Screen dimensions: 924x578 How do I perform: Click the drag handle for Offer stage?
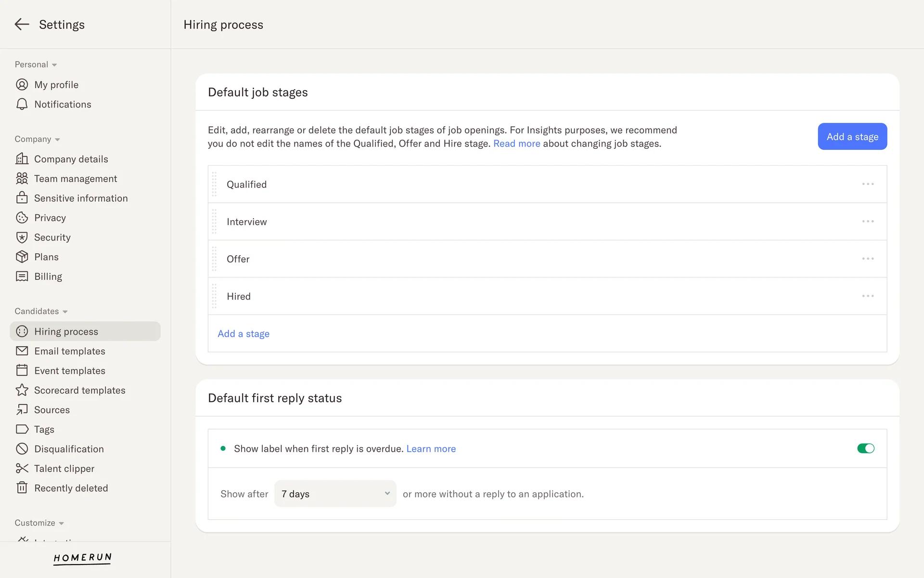pos(215,259)
